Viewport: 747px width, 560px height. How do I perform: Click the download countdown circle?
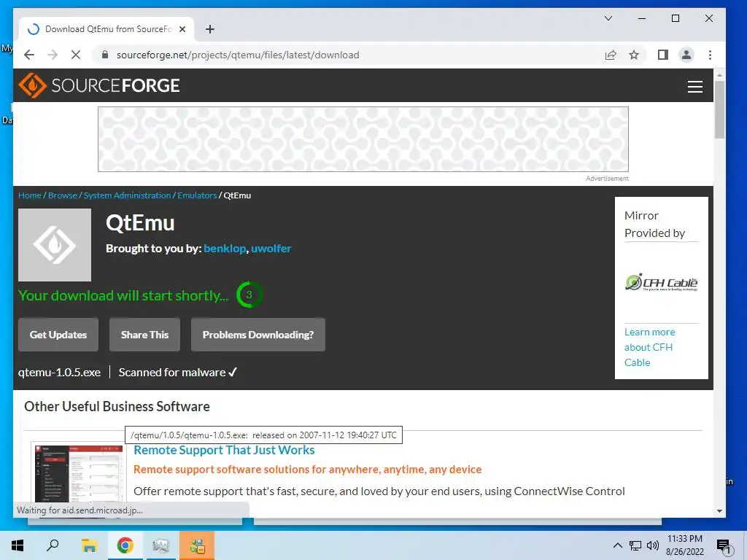[x=249, y=295]
